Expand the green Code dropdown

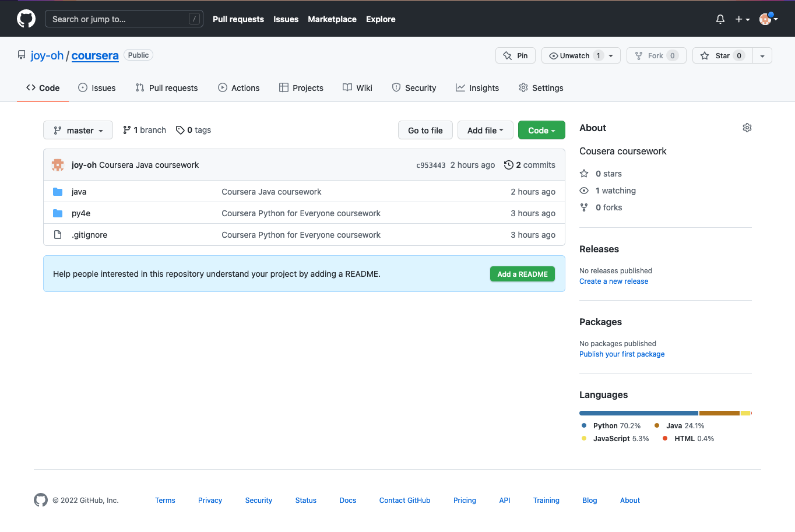click(x=541, y=131)
